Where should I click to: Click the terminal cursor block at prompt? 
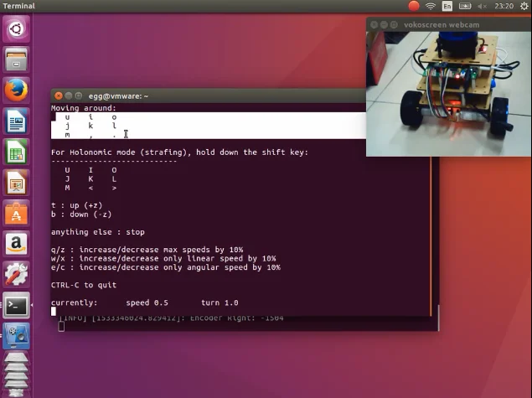pyautogui.click(x=54, y=312)
